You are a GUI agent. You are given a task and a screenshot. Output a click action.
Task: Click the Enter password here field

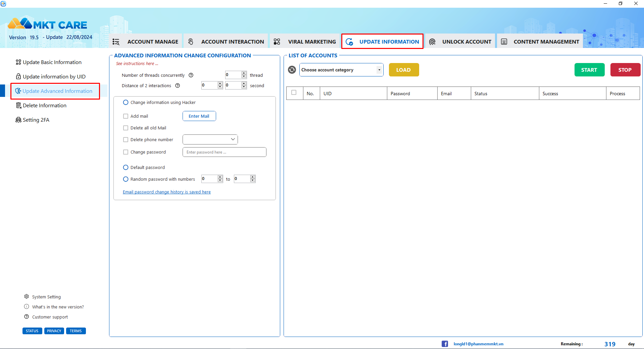point(225,152)
